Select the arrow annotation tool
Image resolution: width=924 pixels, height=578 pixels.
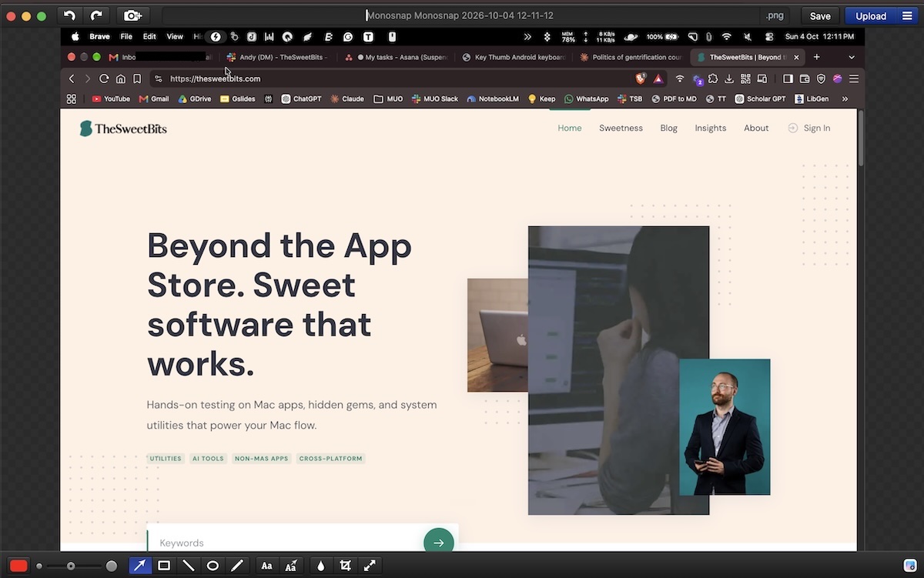139,566
